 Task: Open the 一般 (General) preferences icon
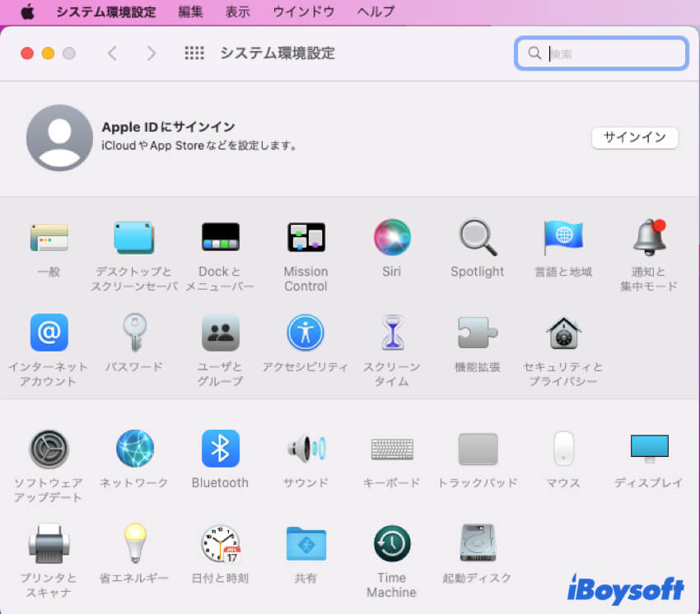[x=49, y=237]
